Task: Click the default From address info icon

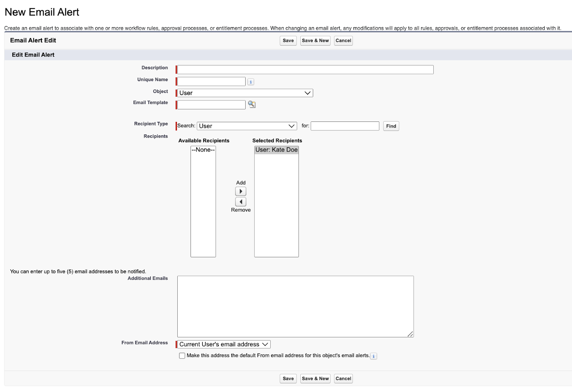Action: 374,356
